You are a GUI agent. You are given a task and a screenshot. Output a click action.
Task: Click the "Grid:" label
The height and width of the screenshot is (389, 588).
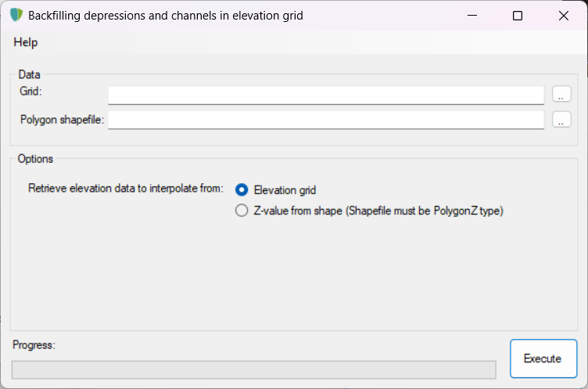(x=31, y=92)
